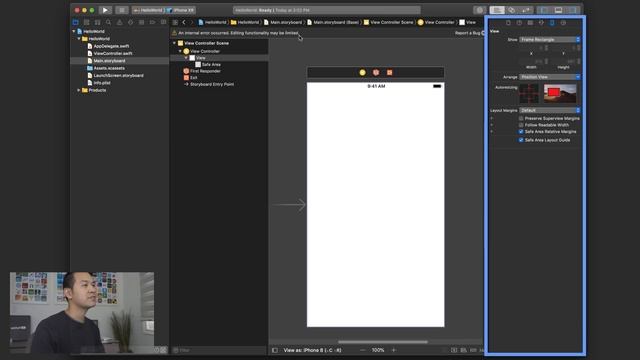Open AppDelegate.swift file
Image resolution: width=640 pixels, height=360 pixels.
(x=110, y=46)
